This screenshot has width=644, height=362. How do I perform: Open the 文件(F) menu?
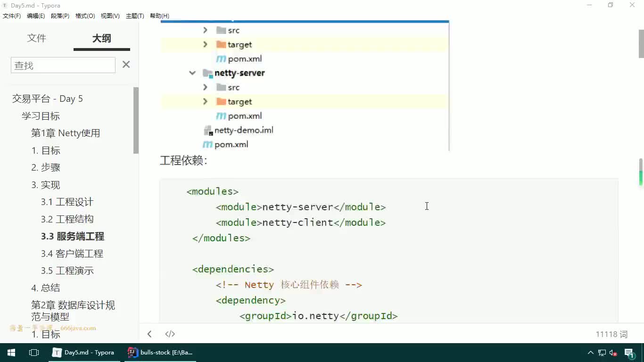pyautogui.click(x=12, y=16)
